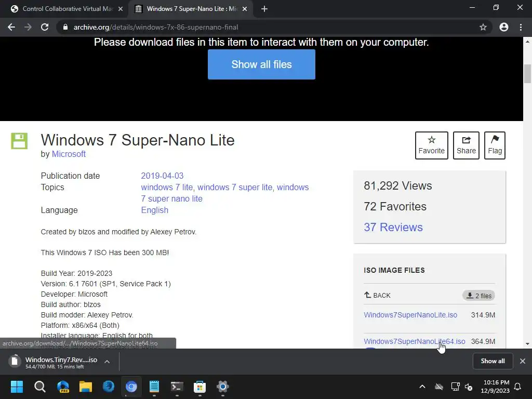Click the muted volume tray icon
Viewport: 532px width, 399px height.
coord(469,387)
